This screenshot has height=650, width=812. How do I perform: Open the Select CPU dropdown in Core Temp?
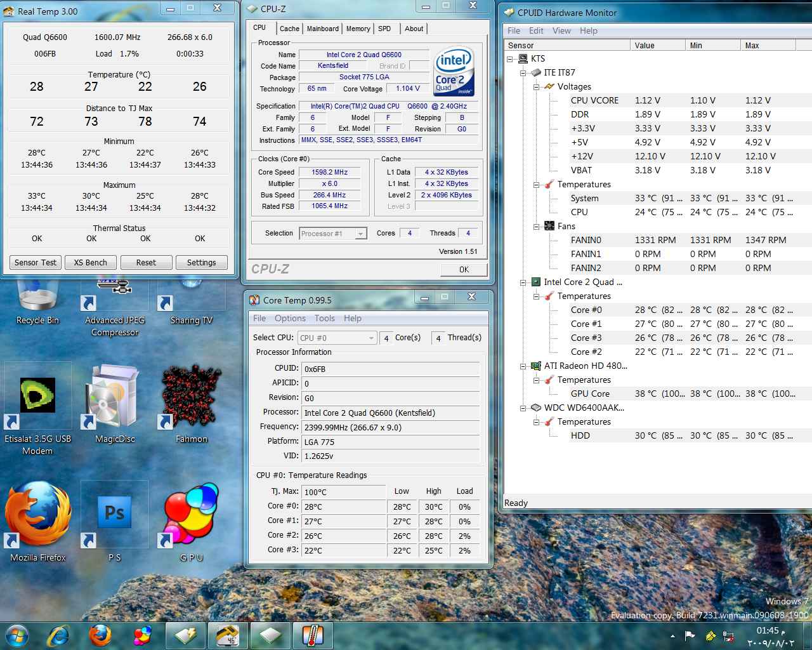pos(337,338)
